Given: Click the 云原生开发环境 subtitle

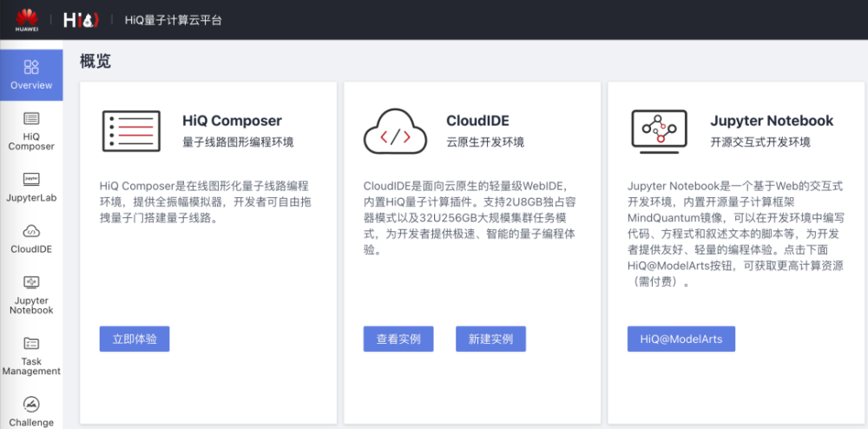Looking at the screenshot, I should point(485,142).
